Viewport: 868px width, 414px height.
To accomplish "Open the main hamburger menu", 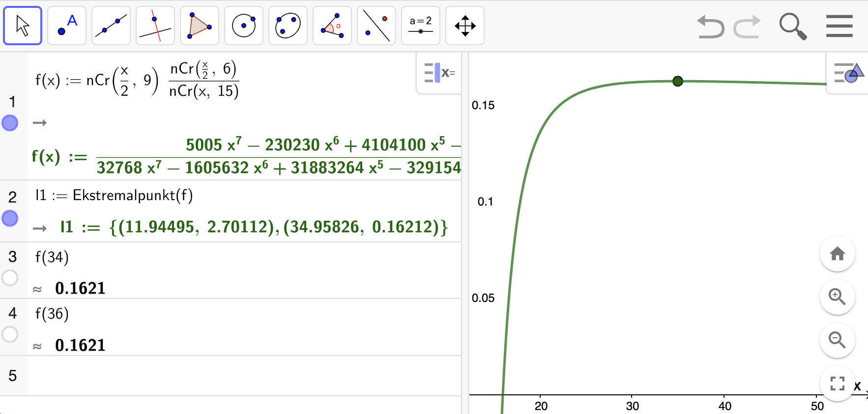I will (x=839, y=26).
